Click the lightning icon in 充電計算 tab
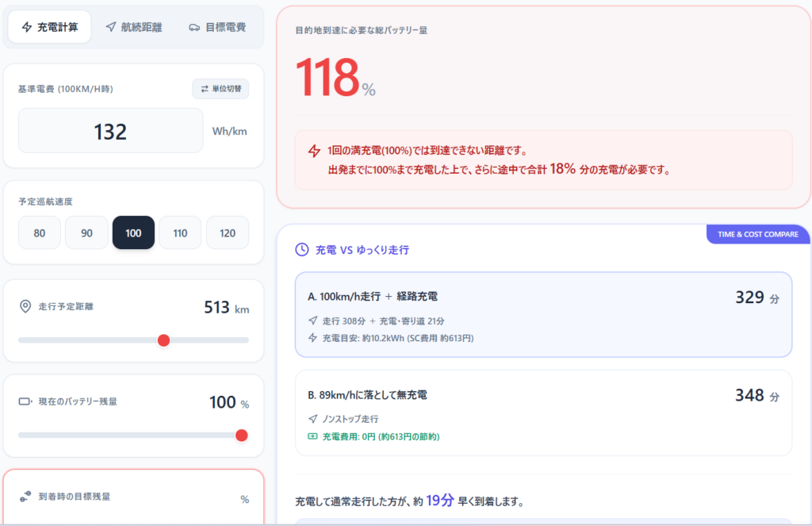 click(x=27, y=27)
